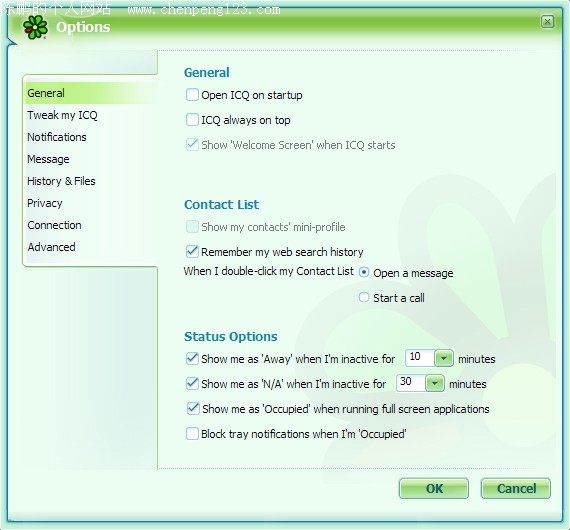Expand the N/A minutes dropdown arrow

click(435, 383)
